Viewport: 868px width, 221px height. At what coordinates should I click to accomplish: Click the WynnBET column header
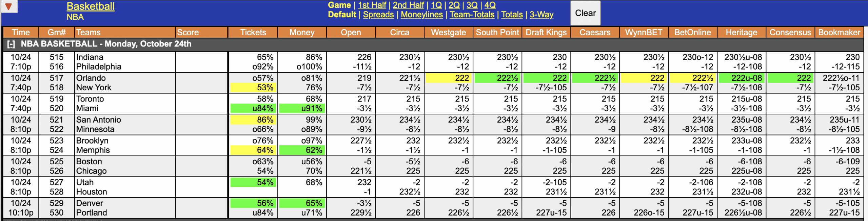point(644,32)
